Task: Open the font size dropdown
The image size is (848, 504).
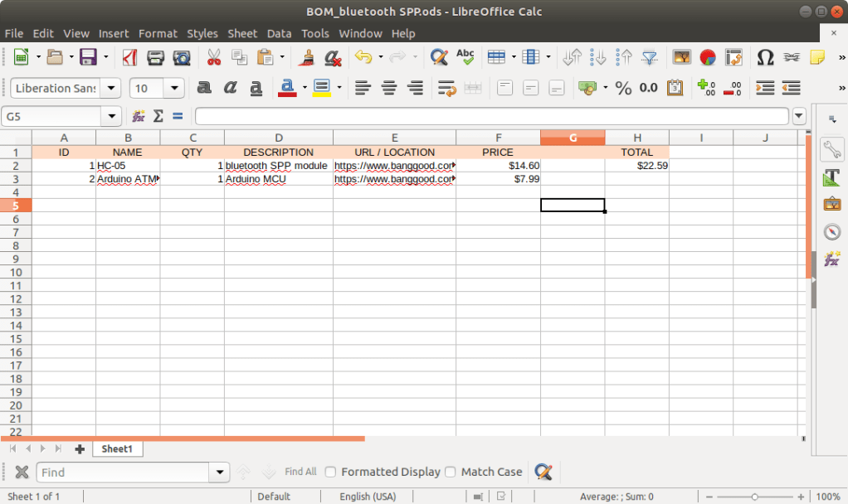Action: point(174,88)
